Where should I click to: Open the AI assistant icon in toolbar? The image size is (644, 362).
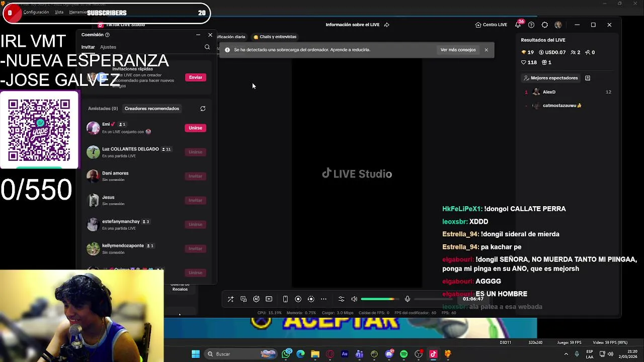[256, 299]
